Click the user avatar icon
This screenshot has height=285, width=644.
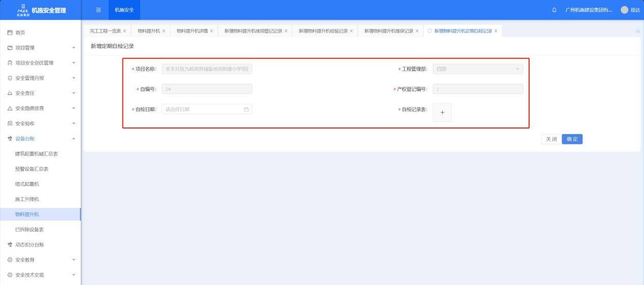(624, 10)
